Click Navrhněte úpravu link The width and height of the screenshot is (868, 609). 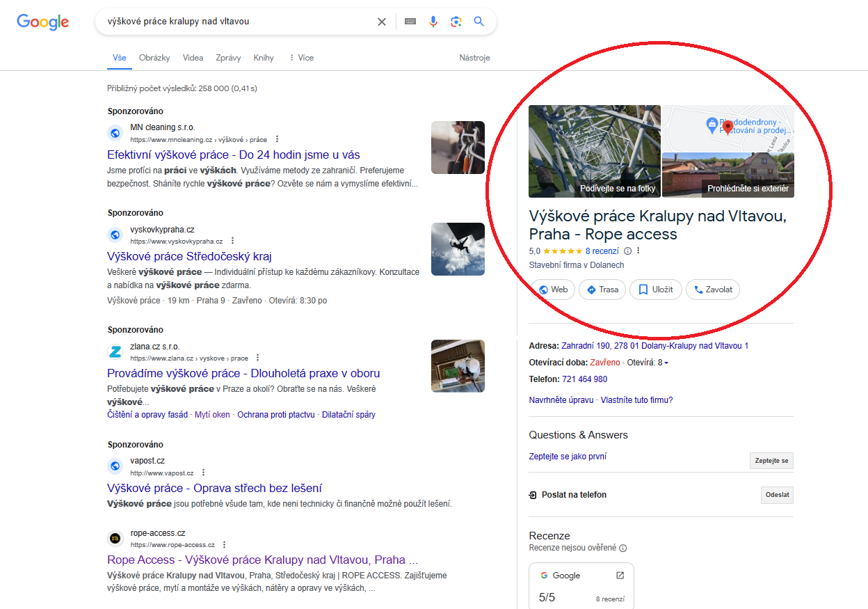561,400
